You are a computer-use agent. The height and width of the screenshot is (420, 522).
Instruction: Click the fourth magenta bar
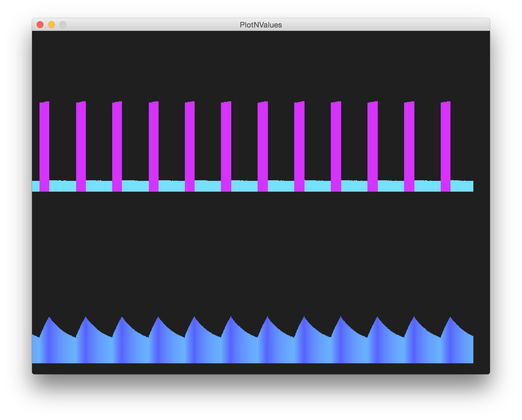click(x=154, y=143)
